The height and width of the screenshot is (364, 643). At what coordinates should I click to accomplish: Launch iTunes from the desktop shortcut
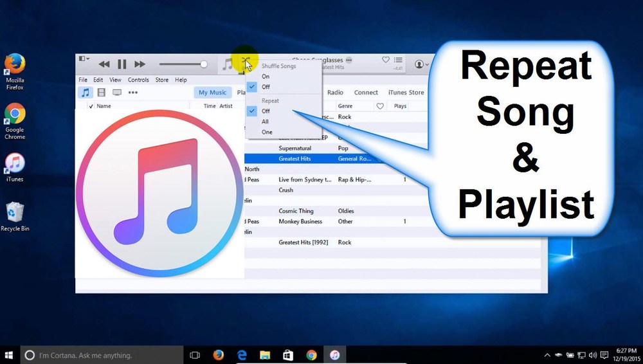[x=14, y=165]
